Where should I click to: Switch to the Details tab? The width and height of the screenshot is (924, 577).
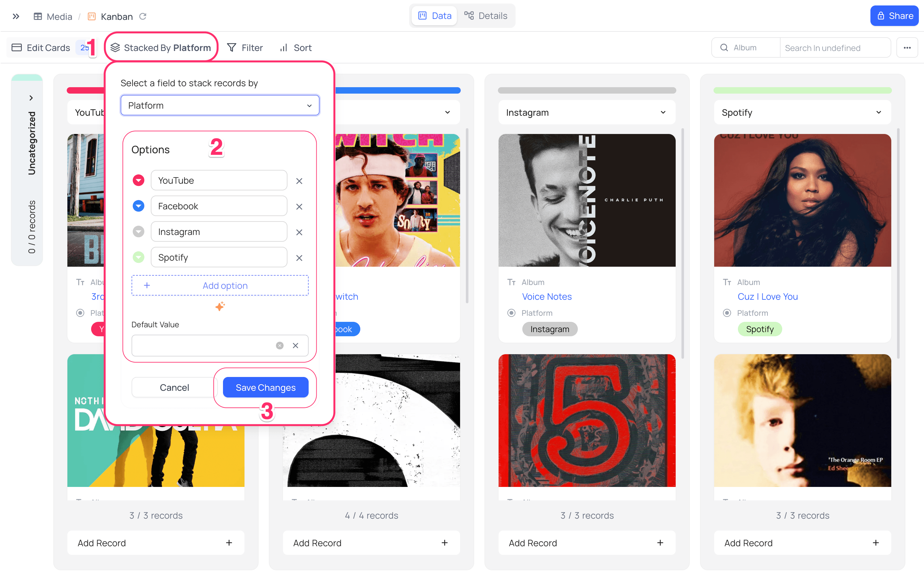[x=486, y=16]
